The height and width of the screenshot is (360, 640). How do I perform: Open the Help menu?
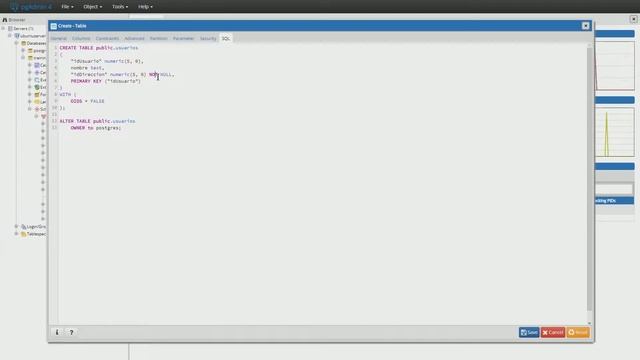click(x=145, y=7)
